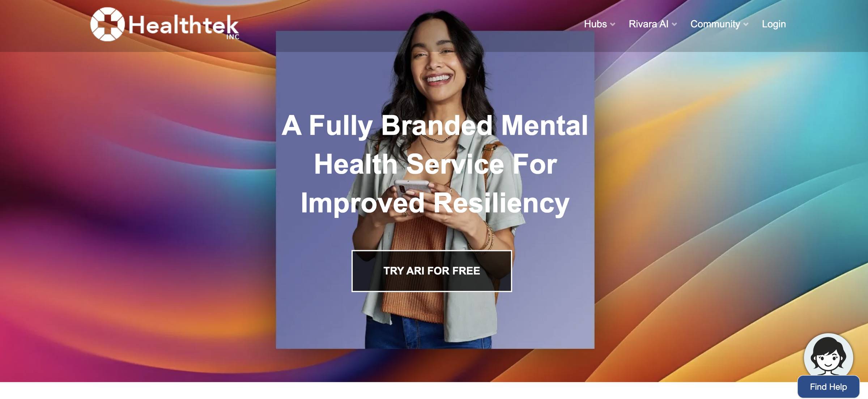Open the Community menu

715,24
